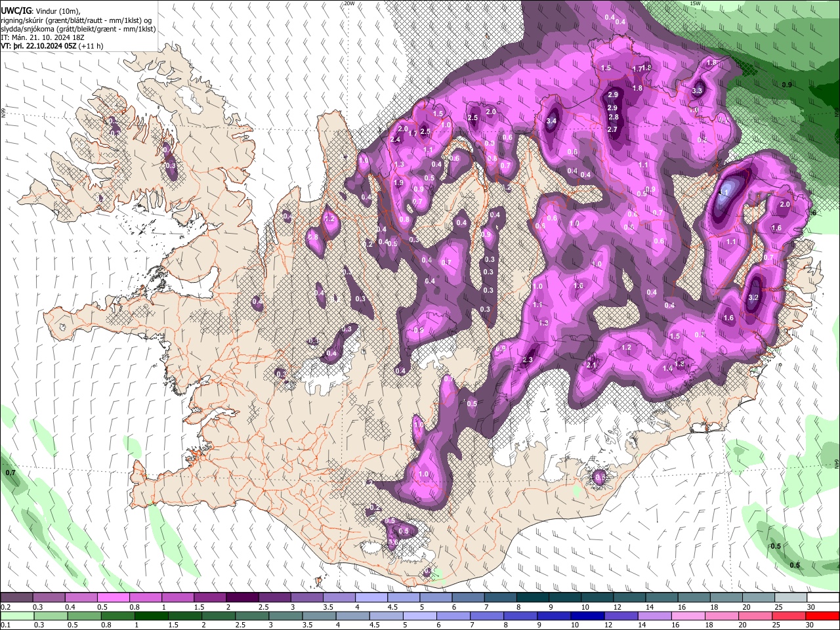Click the 'IT: Mán. 21. 10. 2024 18Z' line
The width and height of the screenshot is (840, 630).
43,37
